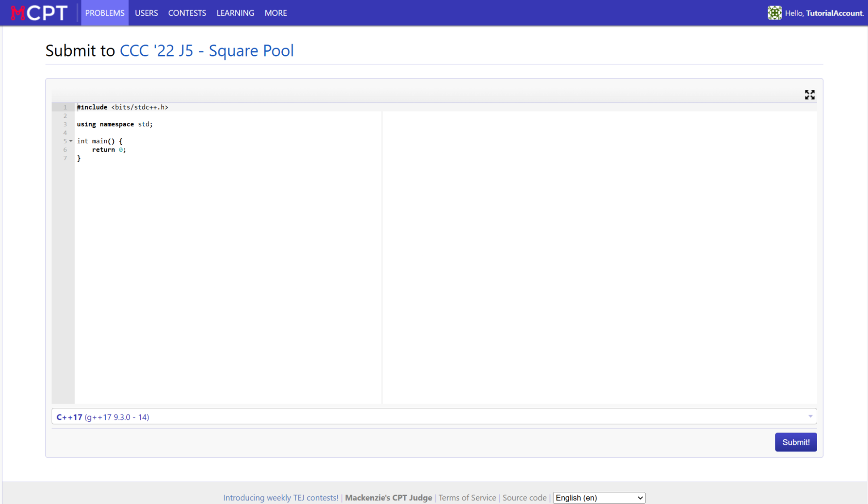Open the PROBLEMS page
This screenshot has height=504, width=868.
pyautogui.click(x=105, y=13)
